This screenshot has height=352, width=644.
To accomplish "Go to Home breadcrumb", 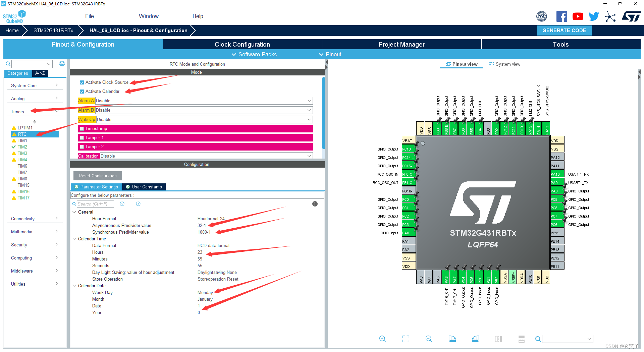I will (x=12, y=31).
